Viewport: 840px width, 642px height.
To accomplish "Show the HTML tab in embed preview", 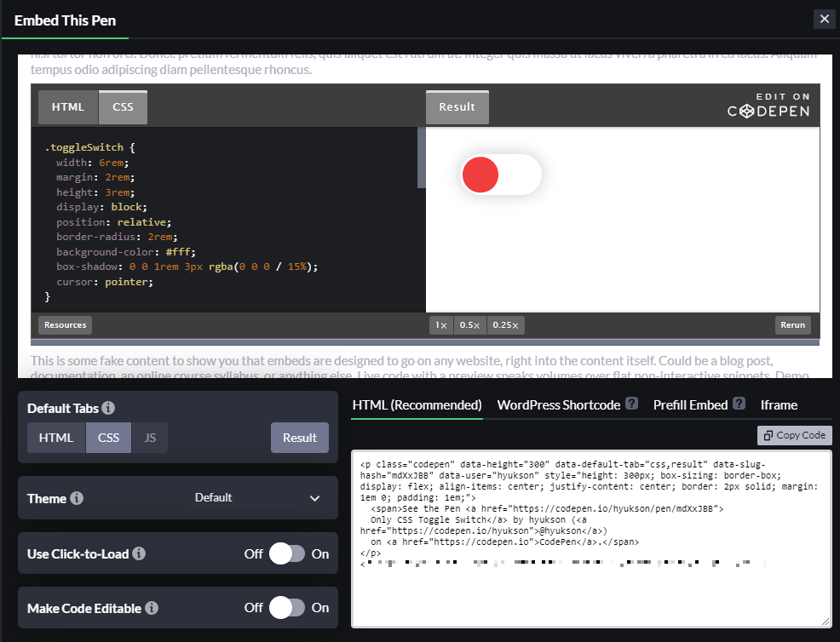I will tap(68, 107).
